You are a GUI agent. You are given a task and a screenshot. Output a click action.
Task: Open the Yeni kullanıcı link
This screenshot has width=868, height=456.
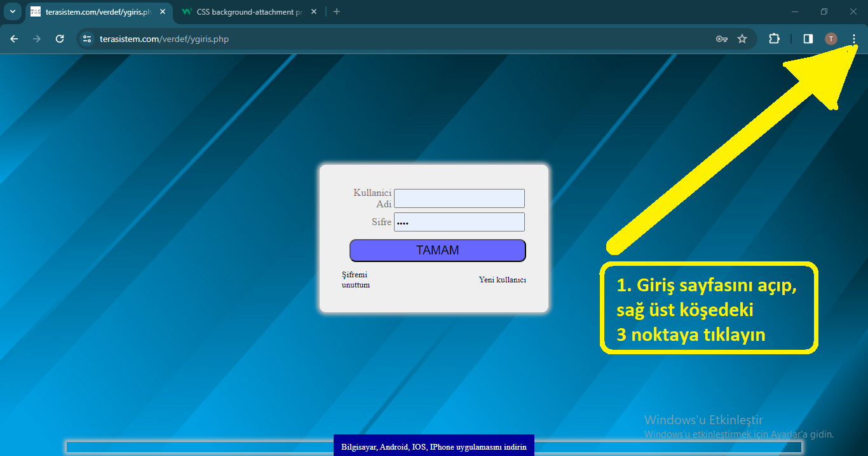[502, 280]
